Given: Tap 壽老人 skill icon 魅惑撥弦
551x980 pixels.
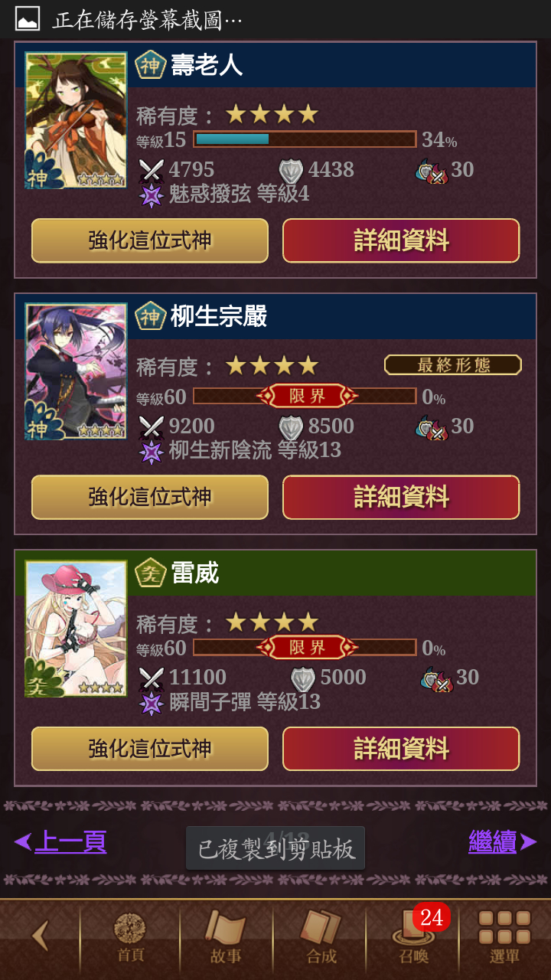Looking at the screenshot, I should point(152,194).
